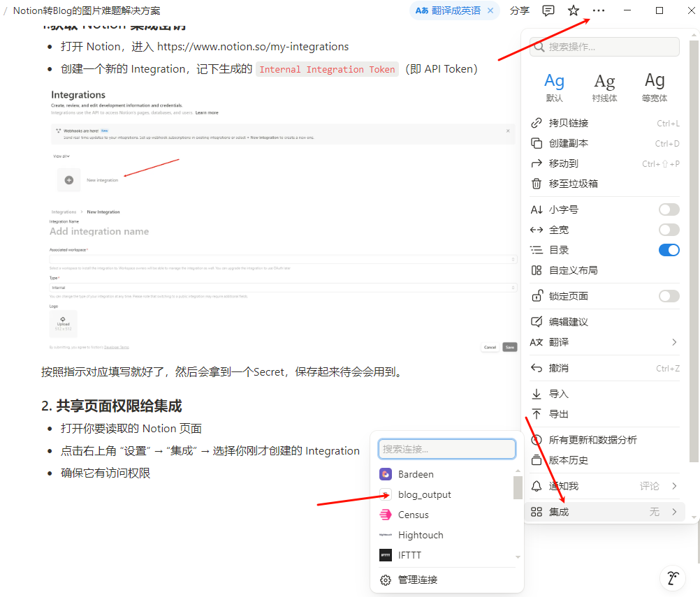This screenshot has height=597, width=700.
Task: Click the page menu scrollbar thumb
Action: click(693, 251)
